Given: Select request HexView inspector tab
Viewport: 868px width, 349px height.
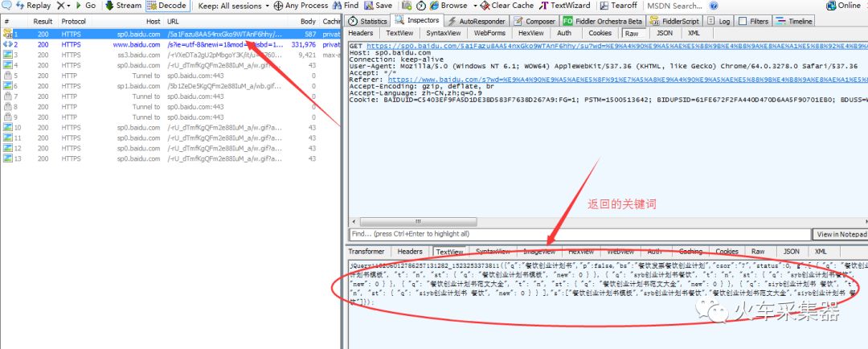Looking at the screenshot, I should (x=531, y=33).
